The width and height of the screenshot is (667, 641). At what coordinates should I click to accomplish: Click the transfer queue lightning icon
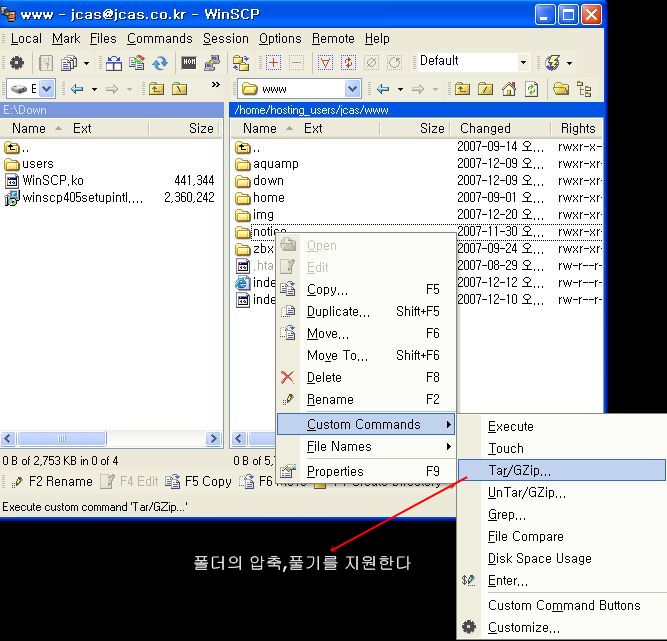(x=553, y=63)
